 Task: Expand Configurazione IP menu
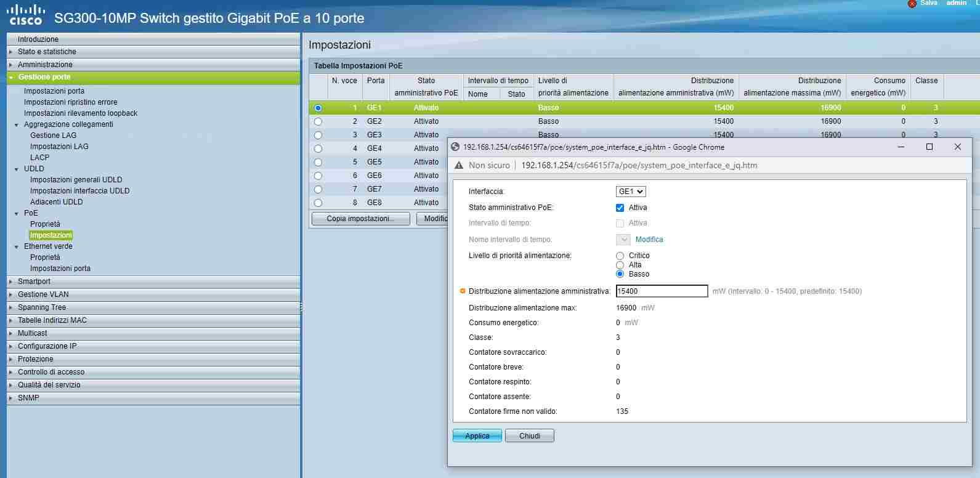(x=153, y=346)
